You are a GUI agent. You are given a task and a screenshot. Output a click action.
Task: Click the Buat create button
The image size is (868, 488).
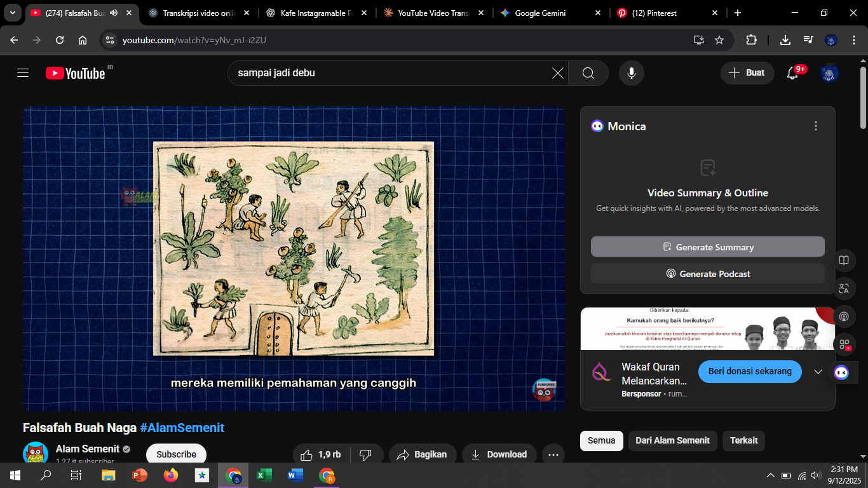pyautogui.click(x=747, y=73)
